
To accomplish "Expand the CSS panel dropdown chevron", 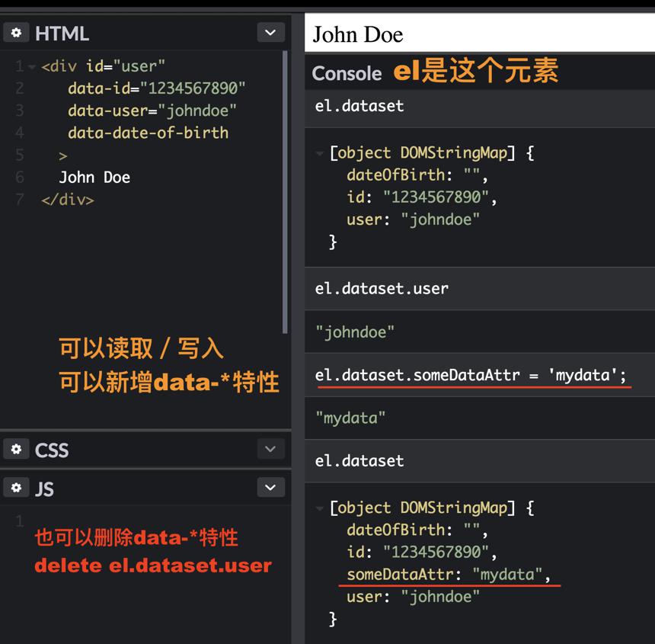I will 270,449.
